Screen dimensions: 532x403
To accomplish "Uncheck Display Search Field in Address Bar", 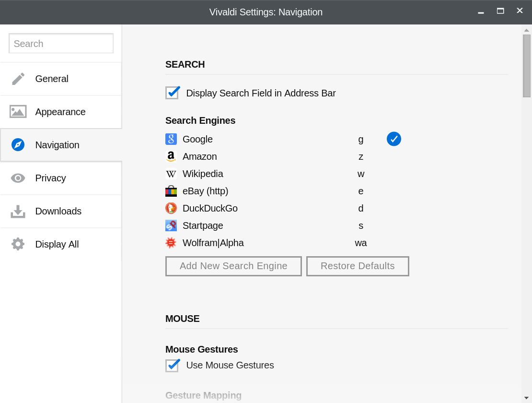I will (173, 93).
